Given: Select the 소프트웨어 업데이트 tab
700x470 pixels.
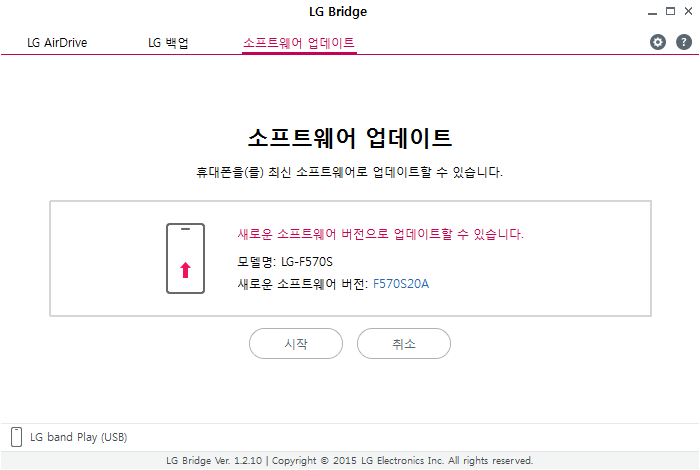Looking at the screenshot, I should pos(299,43).
